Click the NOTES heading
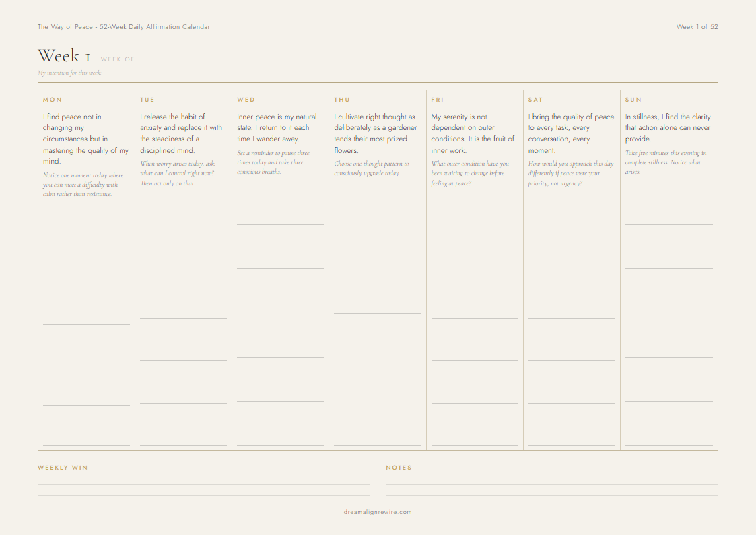This screenshot has height=535, width=756. click(399, 468)
